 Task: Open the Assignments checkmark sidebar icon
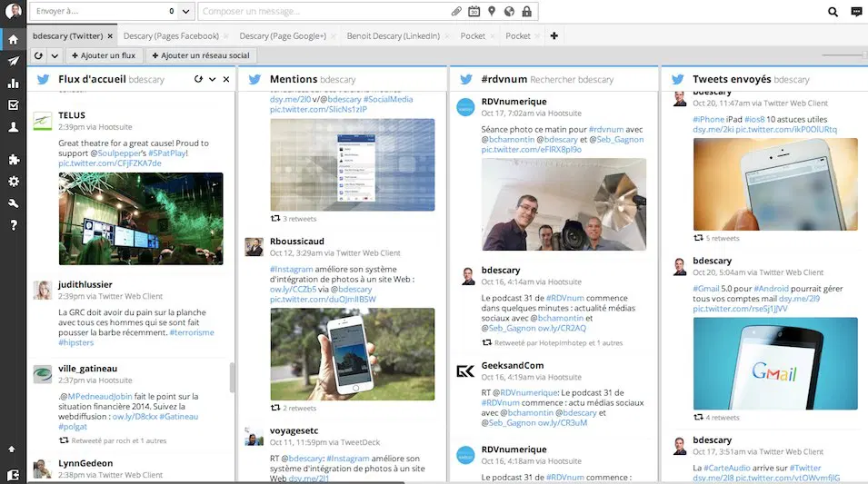tap(14, 105)
